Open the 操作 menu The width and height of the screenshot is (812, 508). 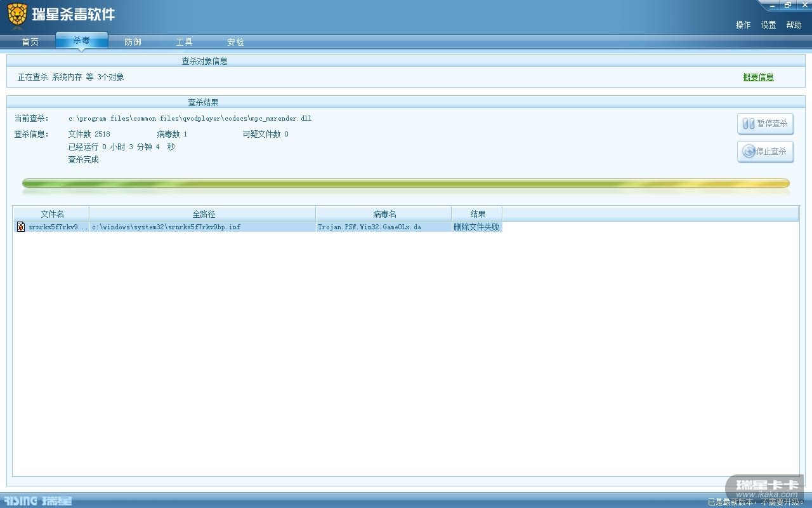(743, 25)
